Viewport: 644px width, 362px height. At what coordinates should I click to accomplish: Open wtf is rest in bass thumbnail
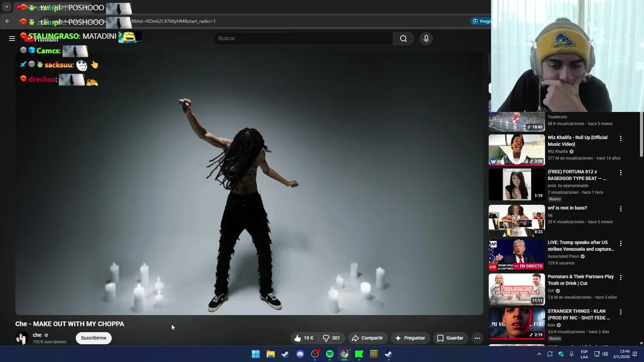tap(517, 220)
